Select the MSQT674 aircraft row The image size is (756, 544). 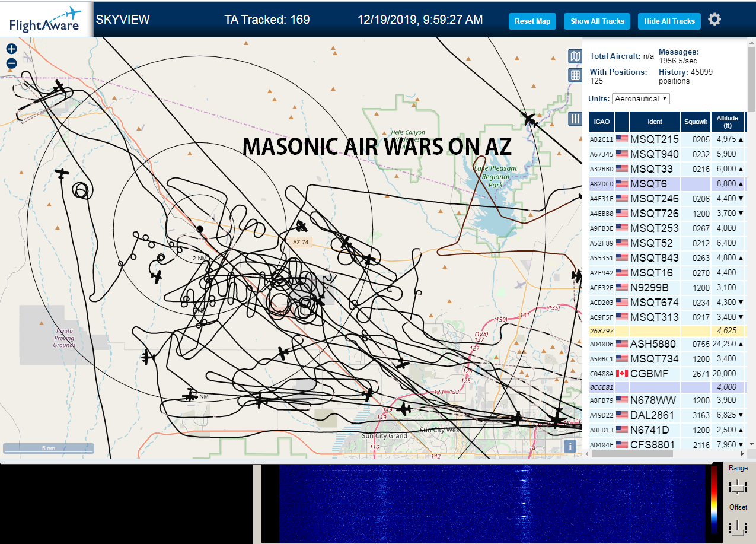(x=668, y=303)
